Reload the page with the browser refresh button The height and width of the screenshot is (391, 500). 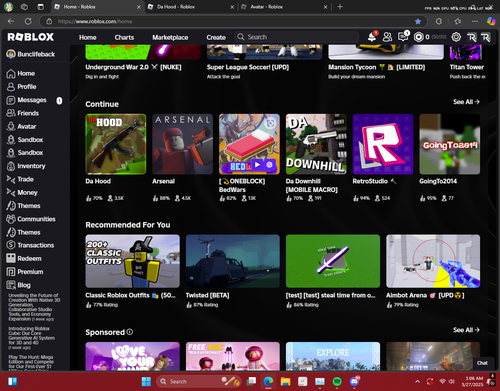pyautogui.click(x=28, y=21)
